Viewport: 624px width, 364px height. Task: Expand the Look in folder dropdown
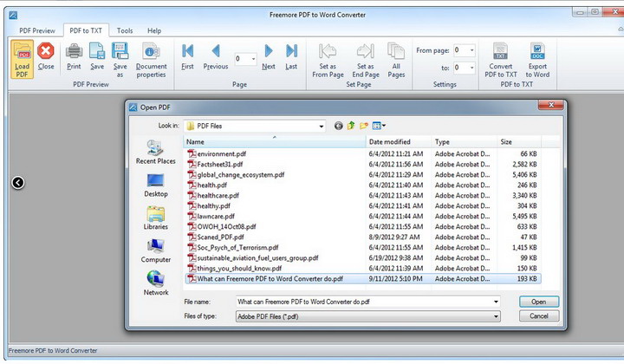pyautogui.click(x=322, y=127)
